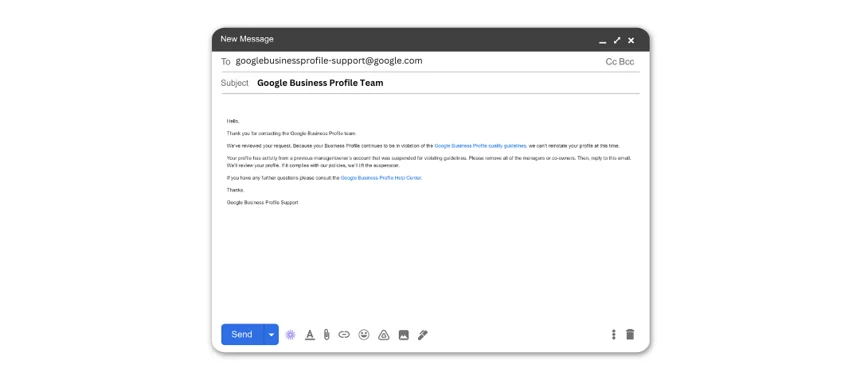The width and height of the screenshot is (860, 384).
Task: Add Bcc recipients
Action: point(627,61)
